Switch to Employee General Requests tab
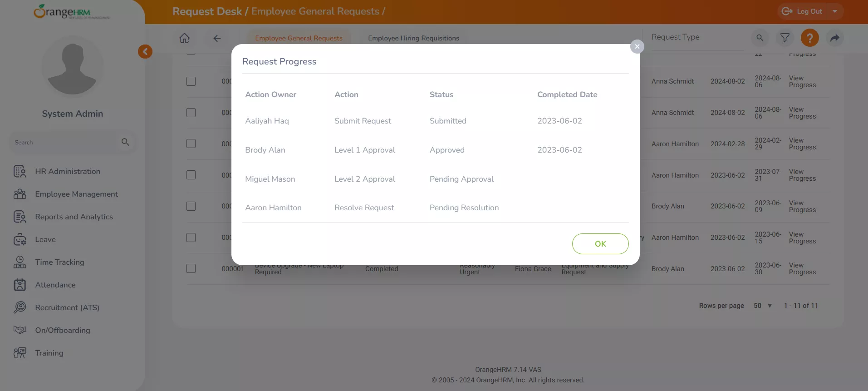Viewport: 868px width, 391px height. pyautogui.click(x=299, y=38)
